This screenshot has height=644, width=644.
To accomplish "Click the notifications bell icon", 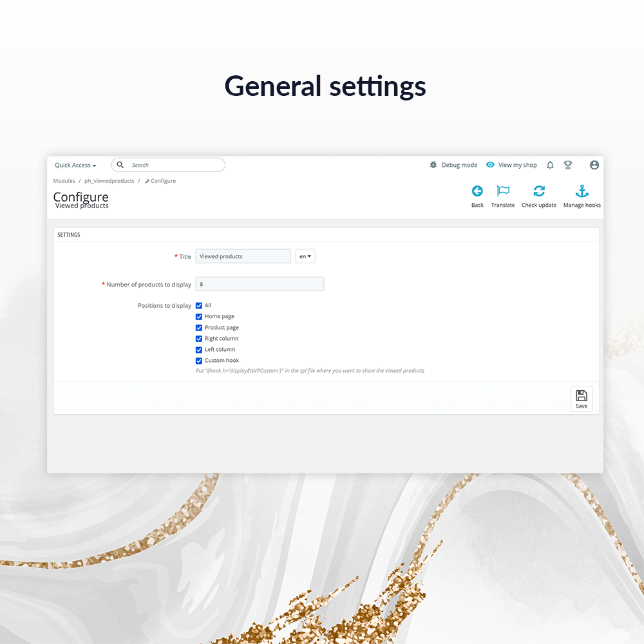I will coord(550,166).
